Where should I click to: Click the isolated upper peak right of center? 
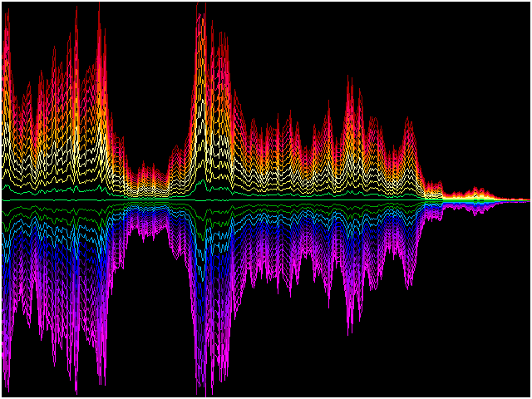(349, 79)
